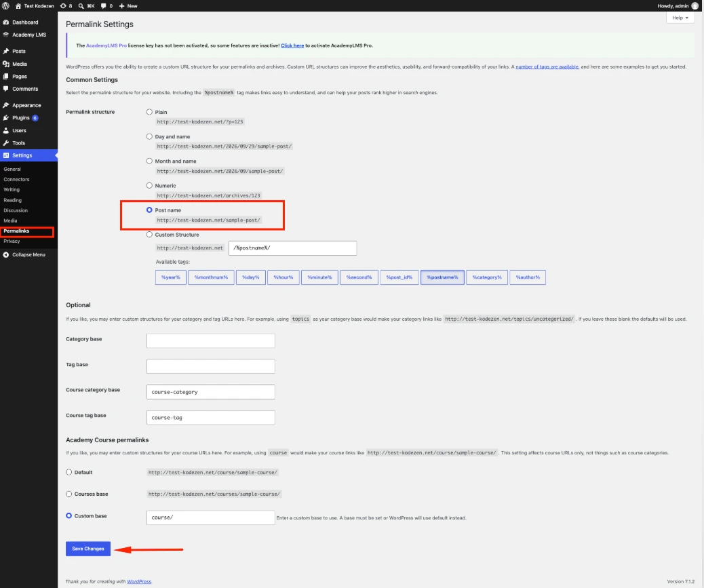The image size is (704, 588).
Task: Click the Plugins plug icon
Action: 6,117
